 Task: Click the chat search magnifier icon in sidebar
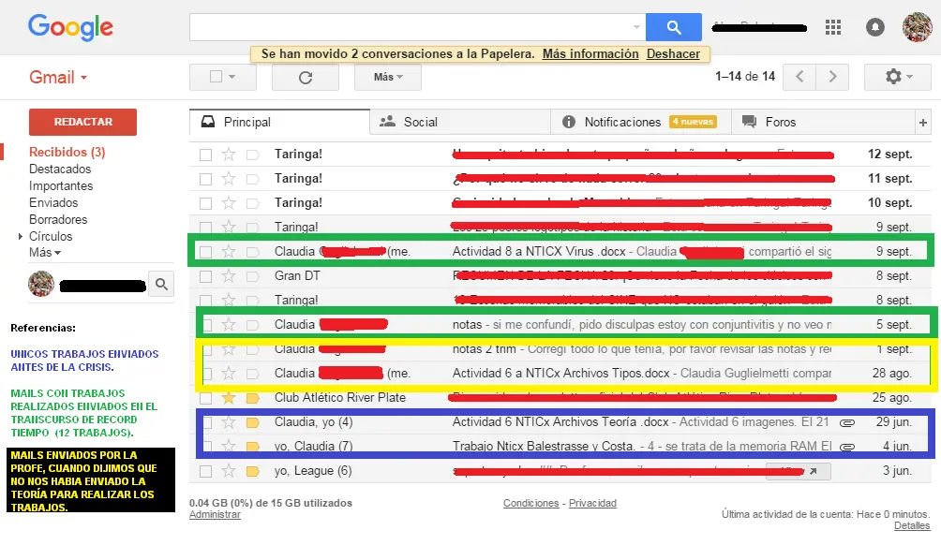[161, 284]
